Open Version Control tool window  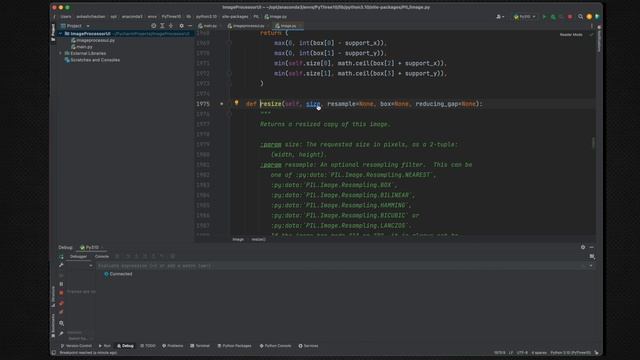76,346
